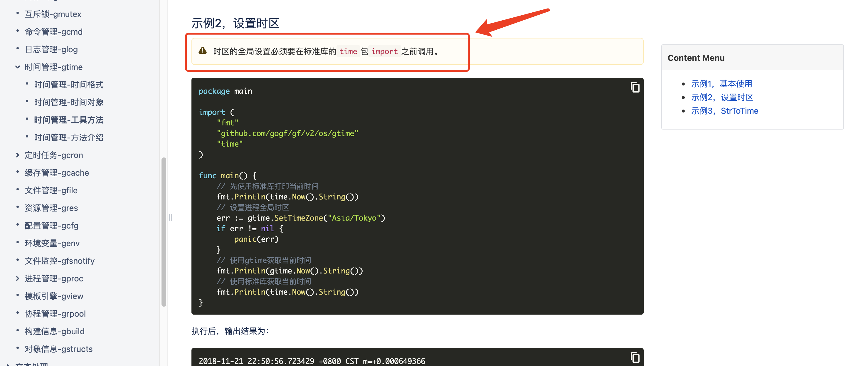
Task: Open the 日志管理-glog section
Action: coord(51,49)
